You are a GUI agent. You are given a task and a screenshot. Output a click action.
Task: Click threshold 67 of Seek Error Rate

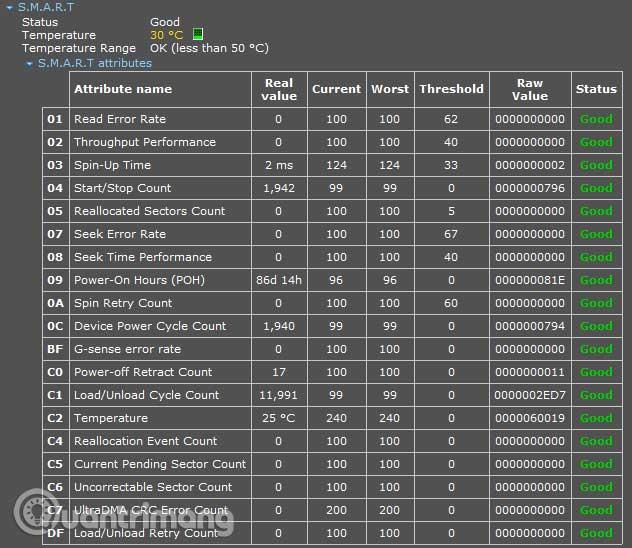coord(451,234)
